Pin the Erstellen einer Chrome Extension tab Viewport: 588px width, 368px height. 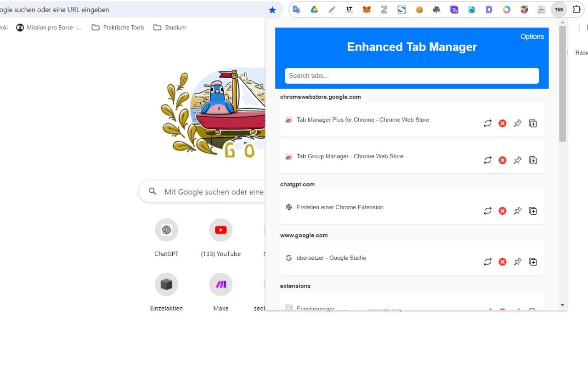pyautogui.click(x=518, y=211)
